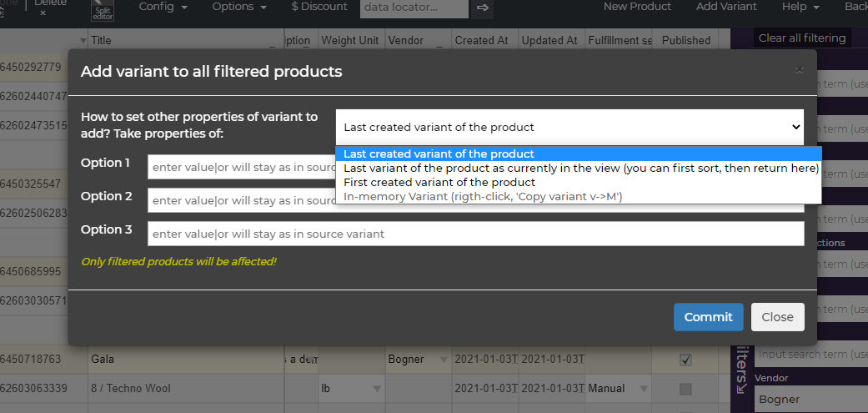The height and width of the screenshot is (413, 868).
Task: Toggle Published checkbox in Gala row
Action: (x=685, y=360)
